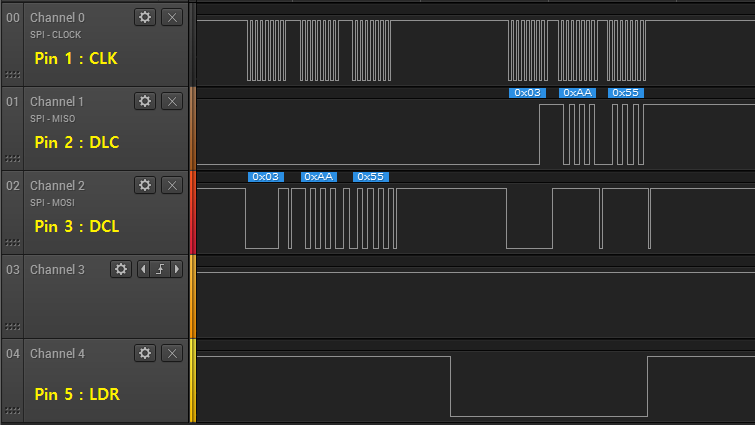This screenshot has height=425, width=755.
Task: Open Channel 0 settings gear
Action: (145, 17)
